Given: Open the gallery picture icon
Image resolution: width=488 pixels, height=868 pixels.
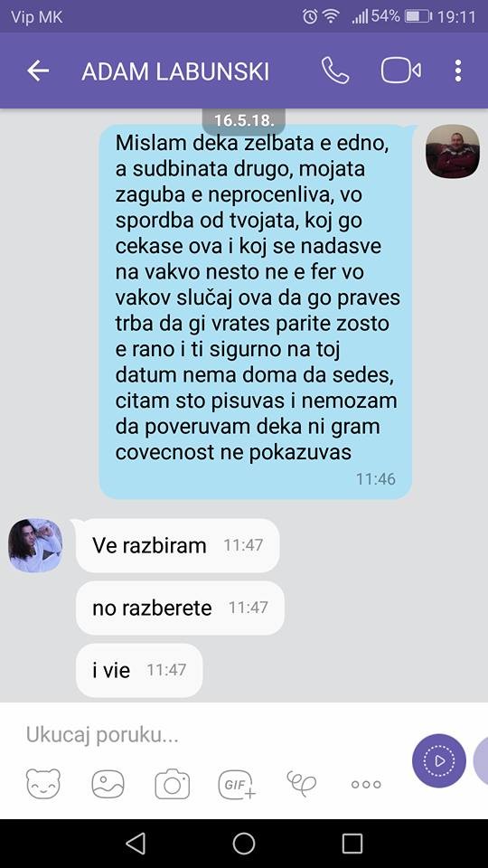Looking at the screenshot, I should coord(108,784).
